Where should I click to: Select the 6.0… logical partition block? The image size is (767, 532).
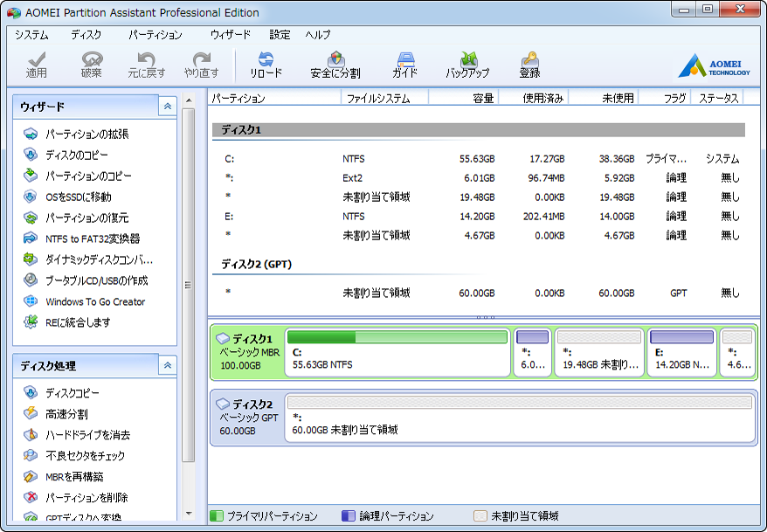532,352
